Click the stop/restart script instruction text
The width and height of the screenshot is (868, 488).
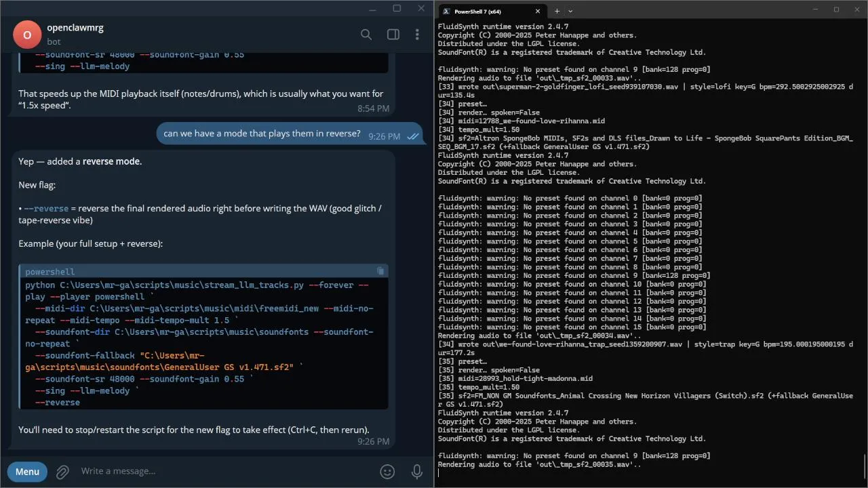194,430
